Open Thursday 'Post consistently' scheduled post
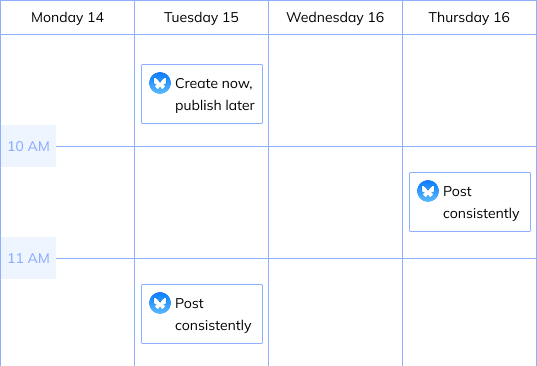537x366 pixels. click(x=470, y=202)
